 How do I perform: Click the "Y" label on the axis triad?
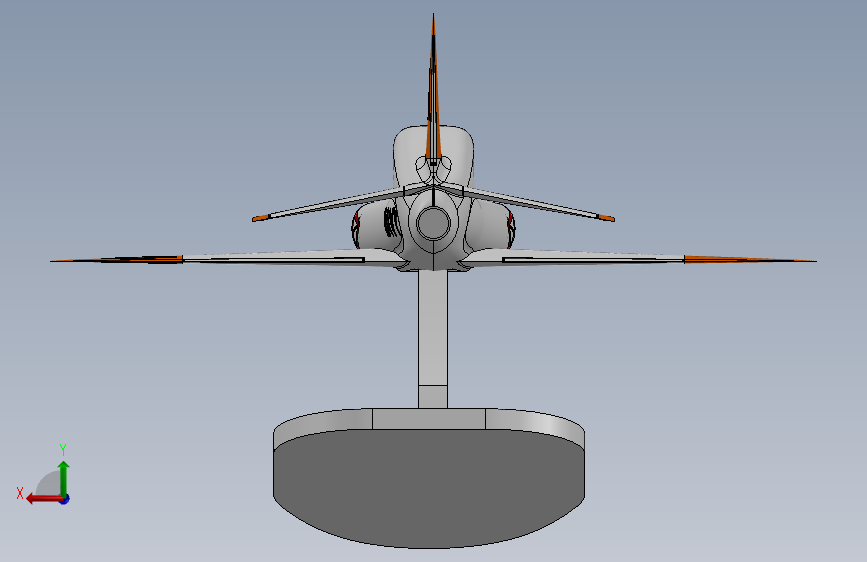pos(63,450)
